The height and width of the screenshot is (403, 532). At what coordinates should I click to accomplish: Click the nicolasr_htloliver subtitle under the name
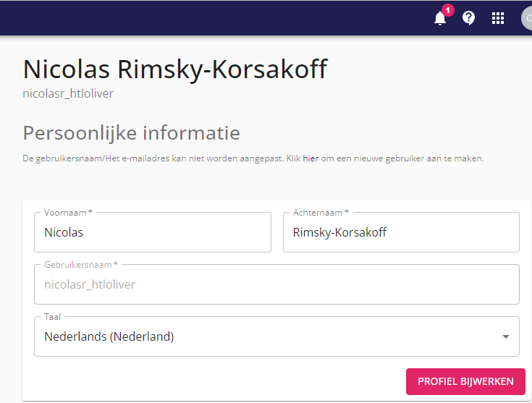click(68, 93)
